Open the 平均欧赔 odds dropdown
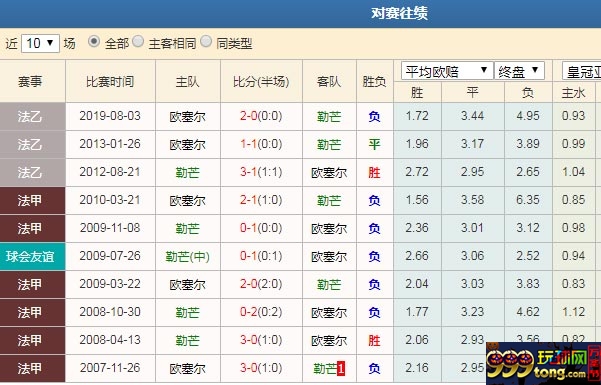Screen dimensions: 601x385 click(447, 71)
